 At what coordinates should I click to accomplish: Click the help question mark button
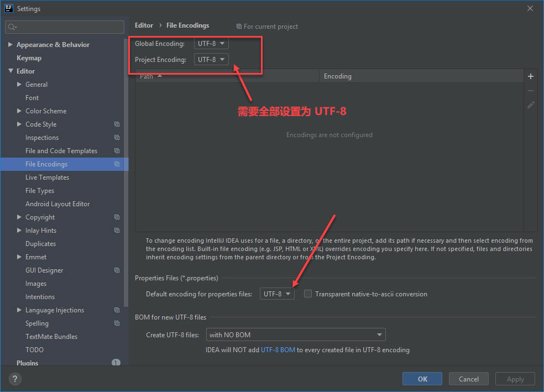point(14,379)
